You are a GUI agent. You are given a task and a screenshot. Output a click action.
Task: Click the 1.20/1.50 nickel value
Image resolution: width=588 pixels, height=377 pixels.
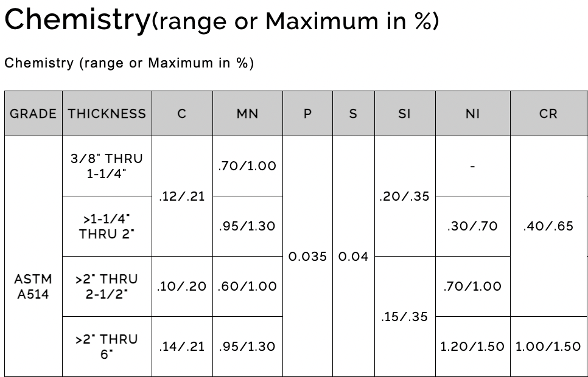472,346
